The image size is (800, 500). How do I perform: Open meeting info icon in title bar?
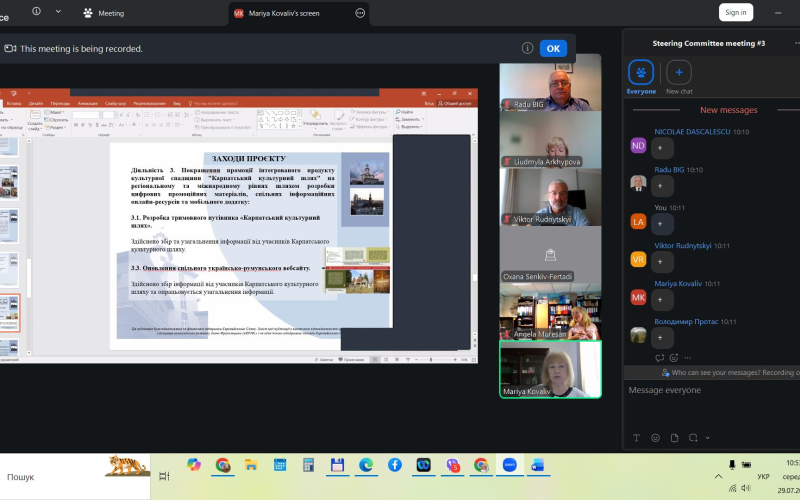(x=36, y=11)
